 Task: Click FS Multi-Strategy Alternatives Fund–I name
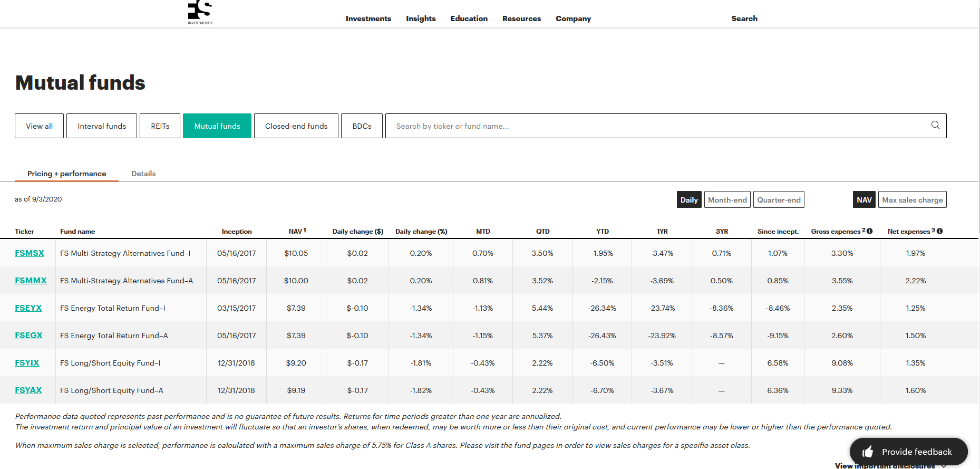125,253
